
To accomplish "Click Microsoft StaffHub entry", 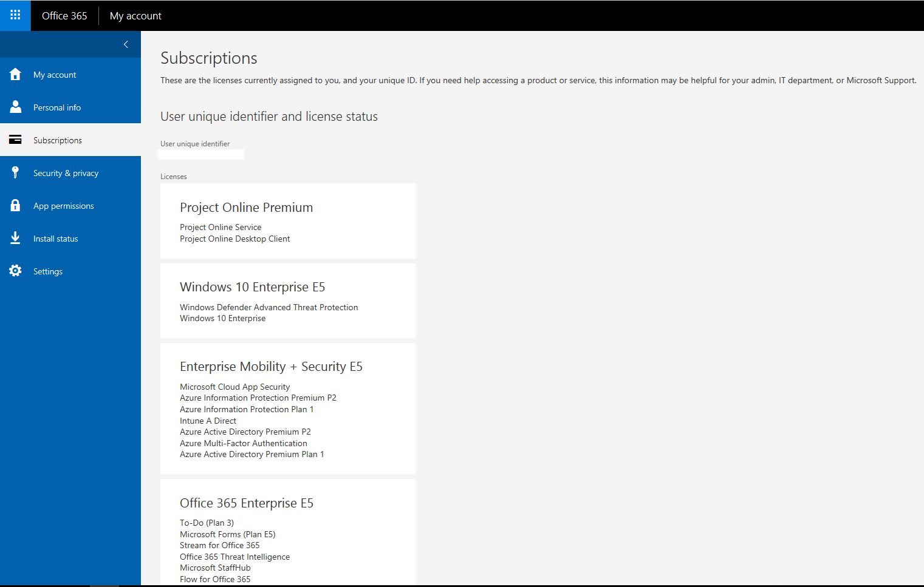I will click(x=215, y=568).
